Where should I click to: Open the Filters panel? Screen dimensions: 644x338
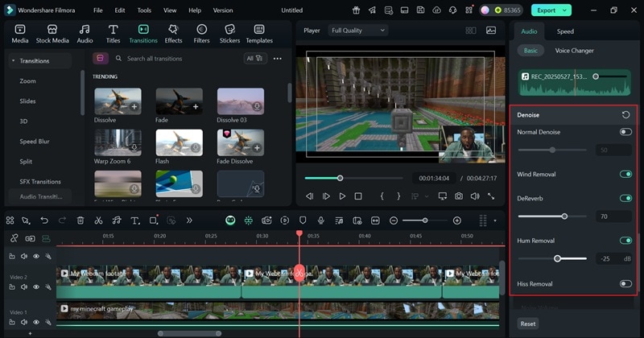pos(201,34)
